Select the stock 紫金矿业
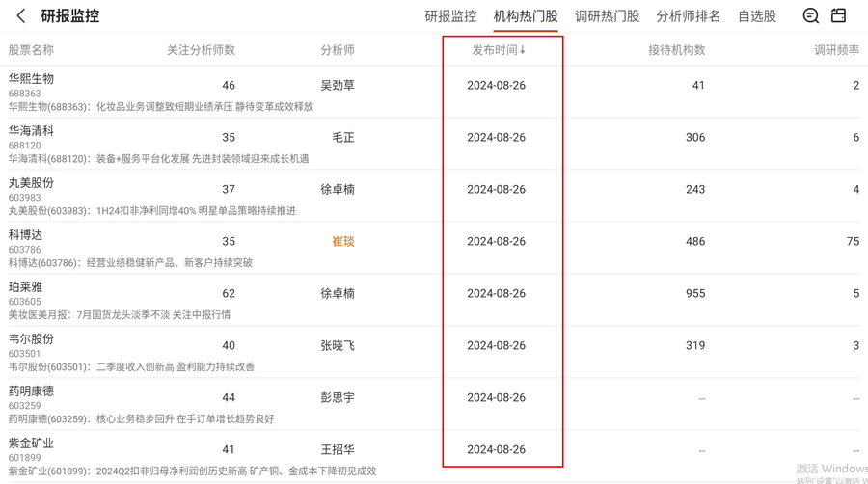Image resolution: width=868 pixels, height=484 pixels. coord(31,444)
